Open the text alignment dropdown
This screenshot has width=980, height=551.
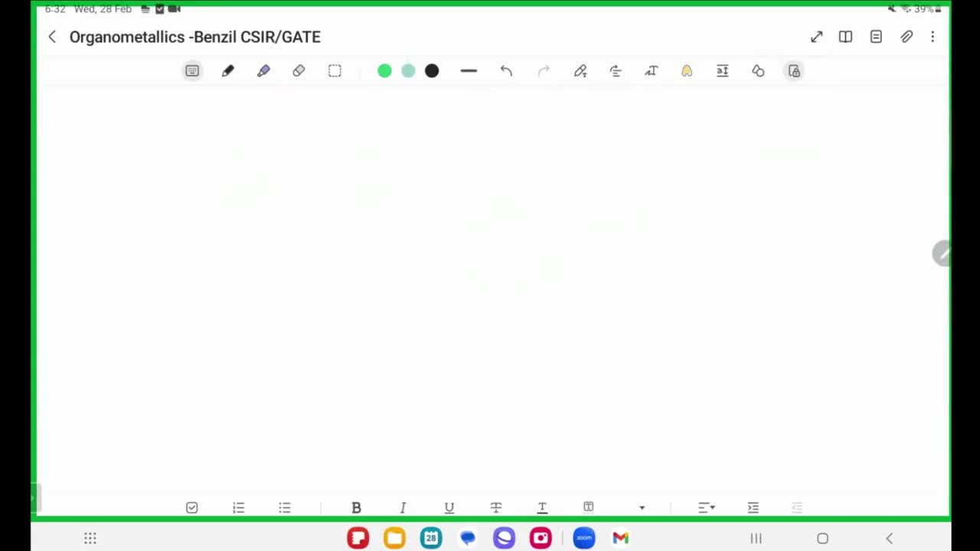(706, 507)
